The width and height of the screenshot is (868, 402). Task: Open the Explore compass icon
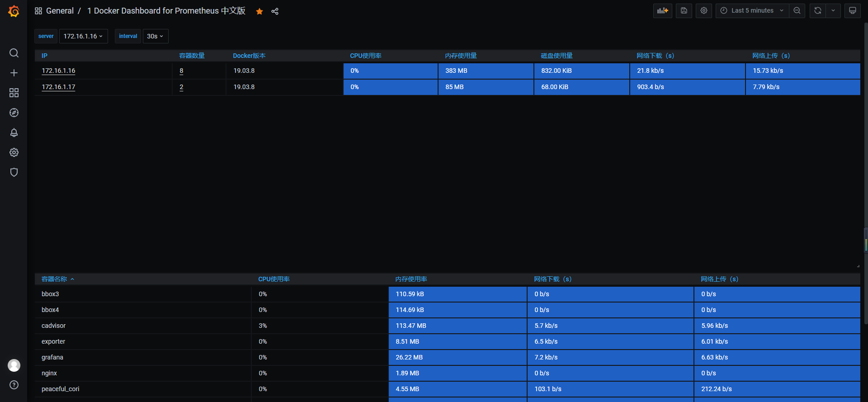pyautogui.click(x=14, y=113)
